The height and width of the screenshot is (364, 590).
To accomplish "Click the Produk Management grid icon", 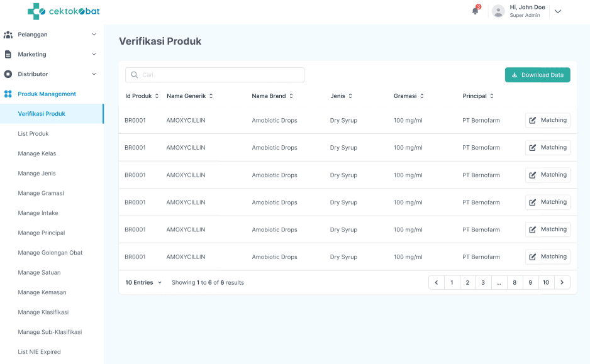I will [x=8, y=94].
